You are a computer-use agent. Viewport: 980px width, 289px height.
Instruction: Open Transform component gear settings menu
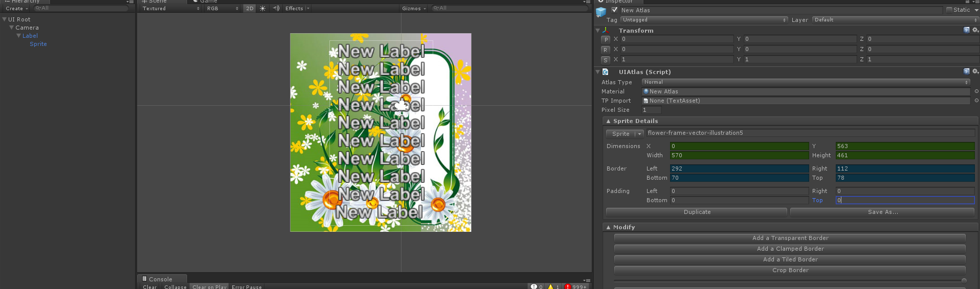tap(975, 30)
